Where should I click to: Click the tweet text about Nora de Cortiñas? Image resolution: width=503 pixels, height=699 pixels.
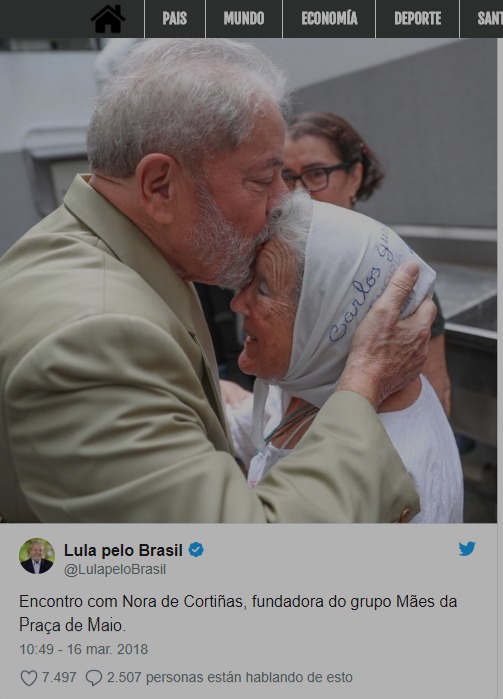(x=238, y=613)
